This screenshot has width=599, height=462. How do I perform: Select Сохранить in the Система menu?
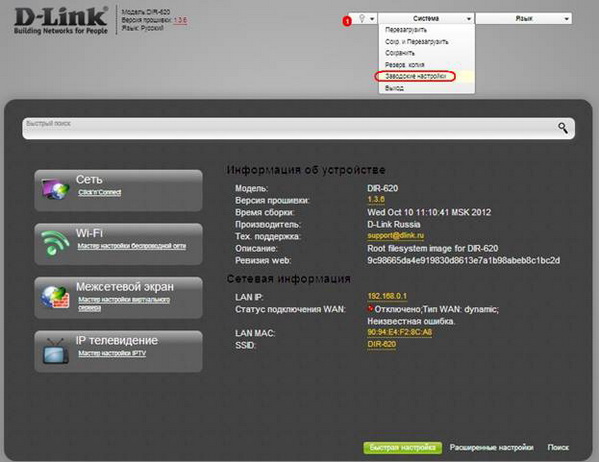point(400,53)
